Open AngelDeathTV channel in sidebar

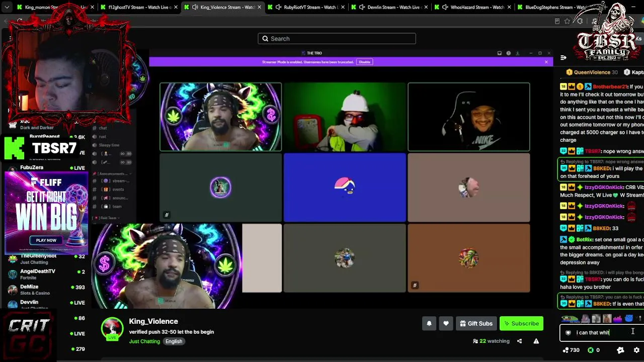click(46, 274)
